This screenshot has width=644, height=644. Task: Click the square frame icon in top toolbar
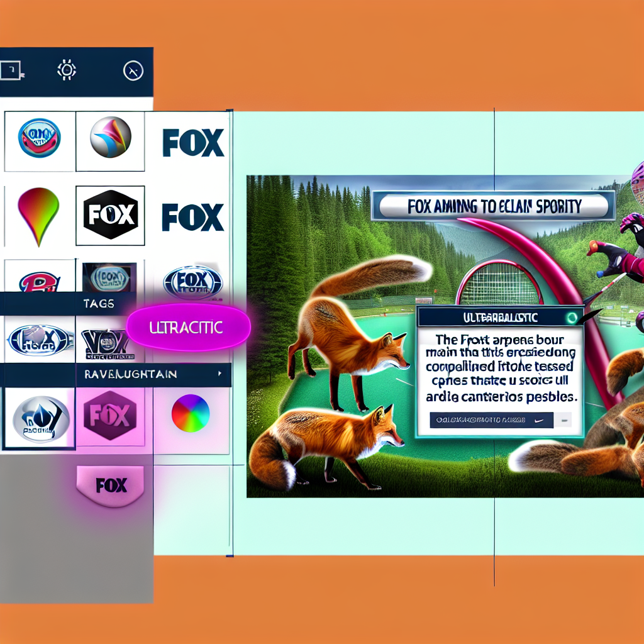coord(11,70)
